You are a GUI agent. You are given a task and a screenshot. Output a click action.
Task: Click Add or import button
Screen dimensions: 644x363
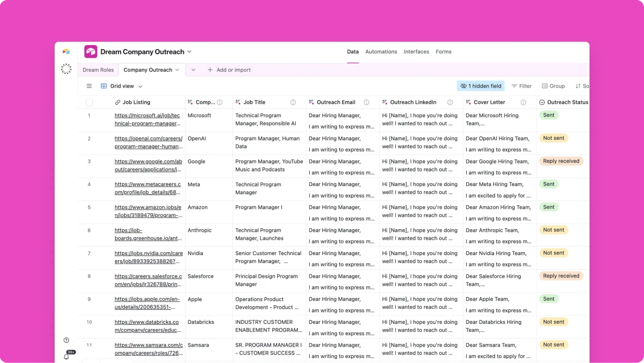[229, 70]
